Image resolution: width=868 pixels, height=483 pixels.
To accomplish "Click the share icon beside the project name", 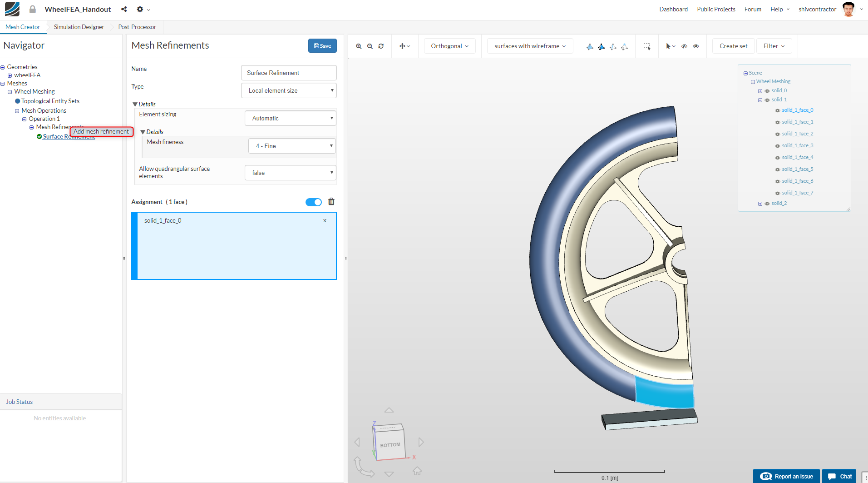I will pos(124,9).
